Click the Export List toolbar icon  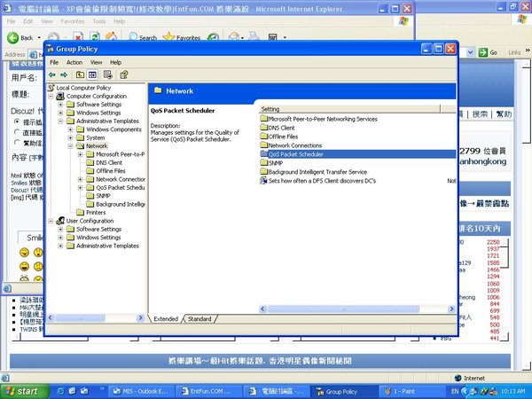108,75
